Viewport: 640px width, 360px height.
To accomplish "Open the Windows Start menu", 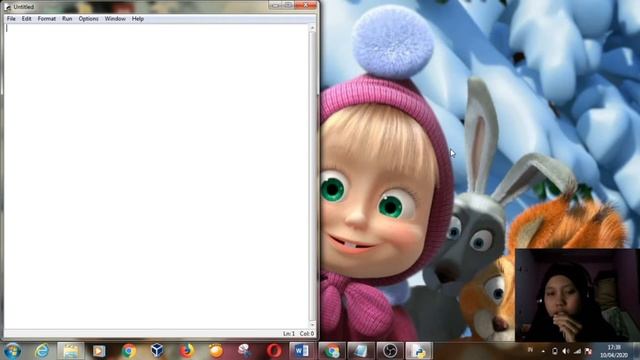I will point(12,351).
